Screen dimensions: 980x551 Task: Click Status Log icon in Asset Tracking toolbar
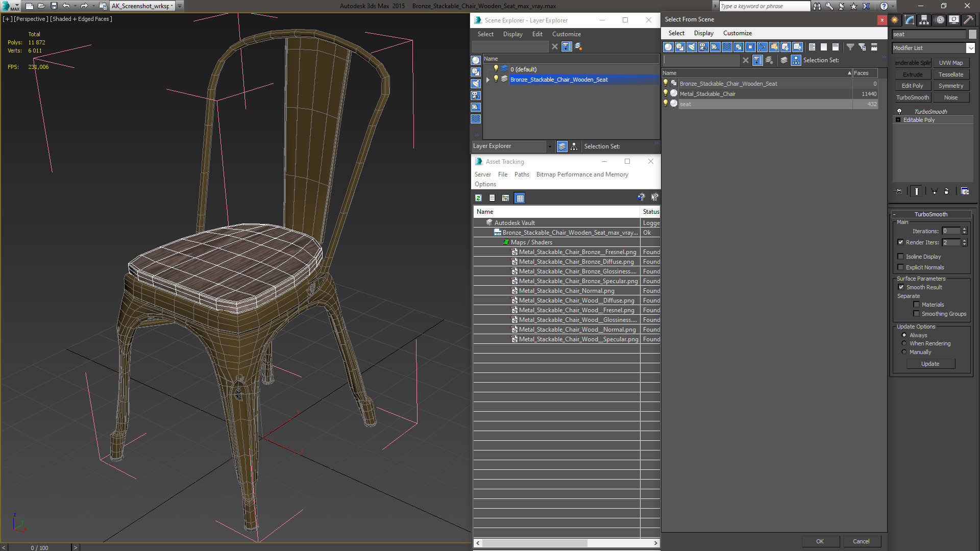click(492, 198)
